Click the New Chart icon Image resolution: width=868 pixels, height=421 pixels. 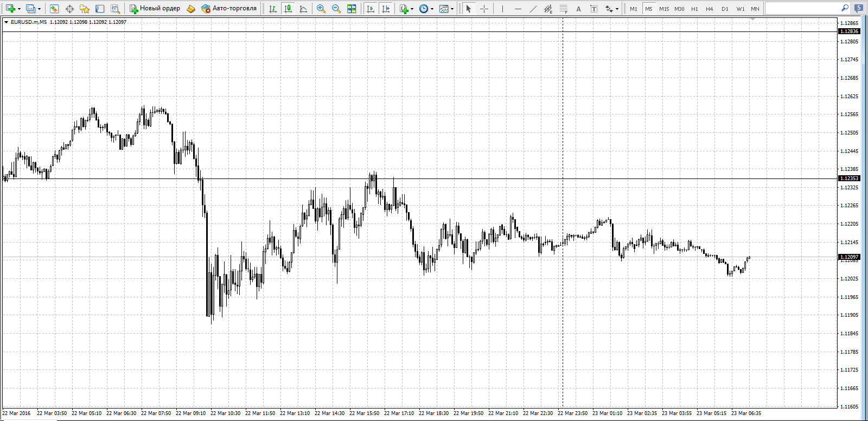[10, 9]
